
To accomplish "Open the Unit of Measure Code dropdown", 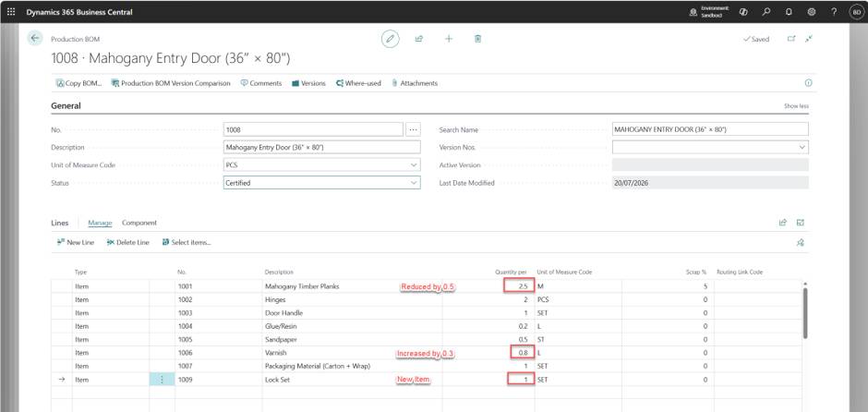I will click(414, 165).
